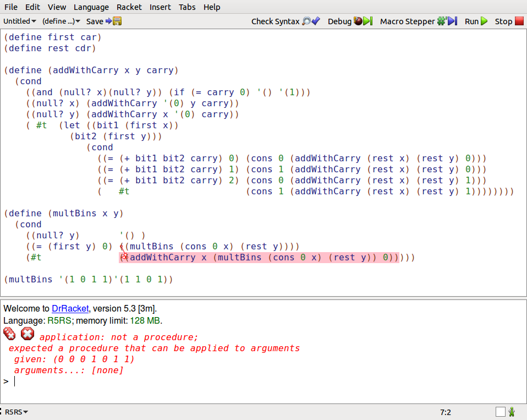This screenshot has height=420, width=527.
Task: Stop execution with the red Stop button
Action: point(510,21)
